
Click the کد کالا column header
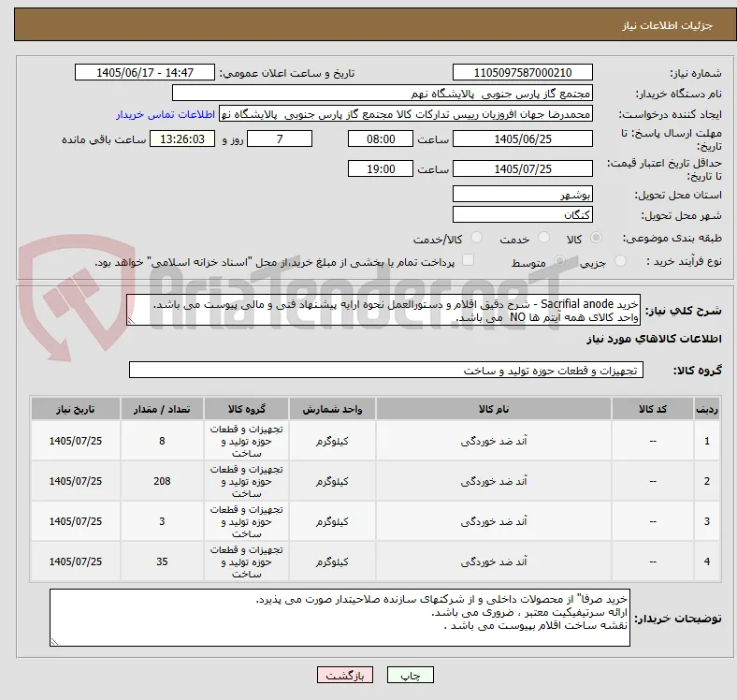tap(653, 409)
